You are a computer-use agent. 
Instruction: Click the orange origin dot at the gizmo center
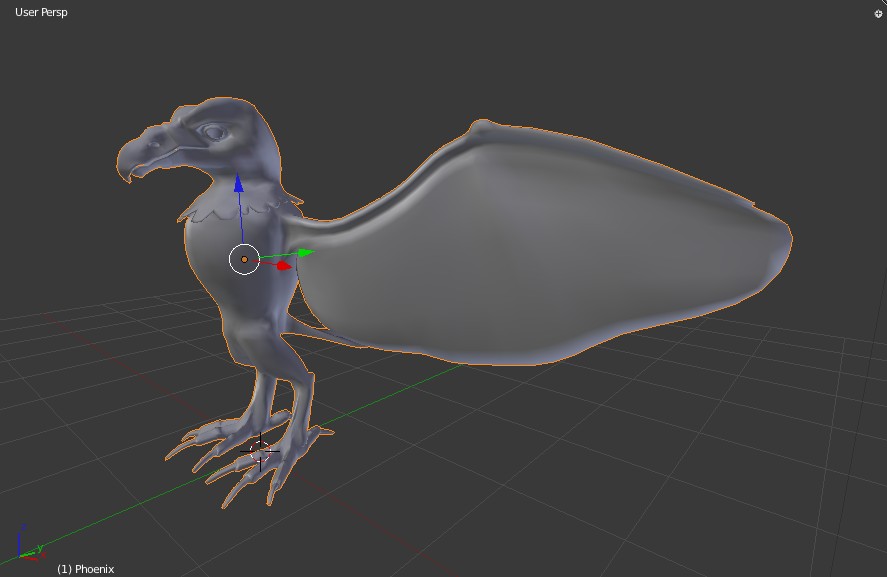[x=243, y=258]
